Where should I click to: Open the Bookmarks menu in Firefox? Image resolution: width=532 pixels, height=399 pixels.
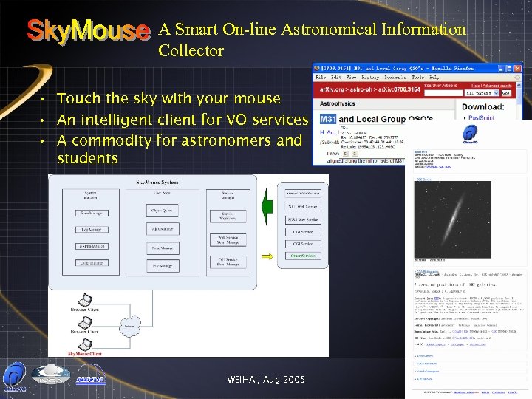(x=395, y=78)
